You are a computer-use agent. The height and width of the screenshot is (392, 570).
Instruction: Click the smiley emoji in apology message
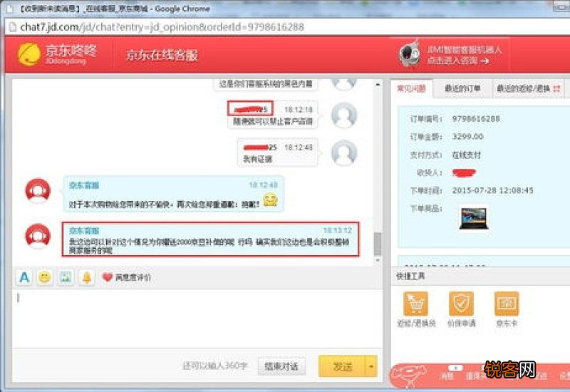click(x=271, y=200)
